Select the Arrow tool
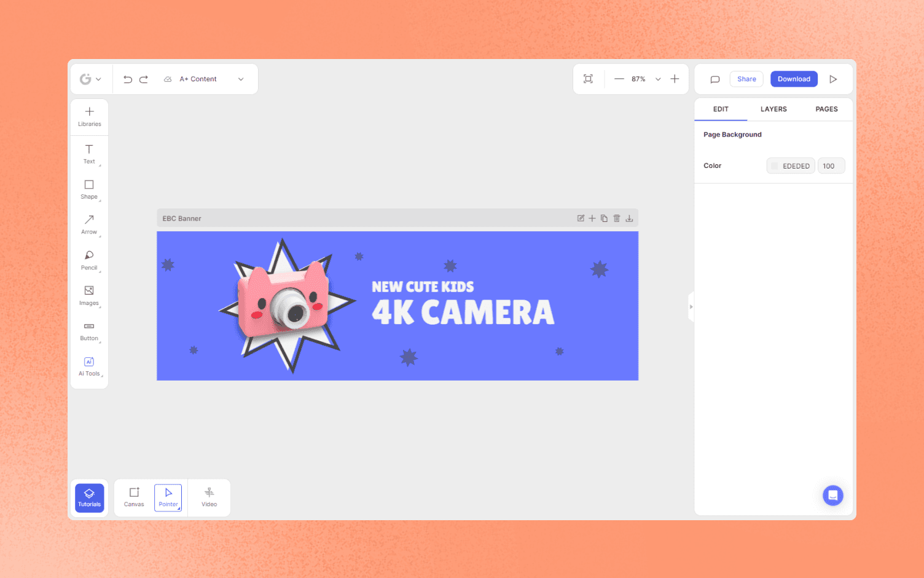924x578 pixels. [89, 224]
